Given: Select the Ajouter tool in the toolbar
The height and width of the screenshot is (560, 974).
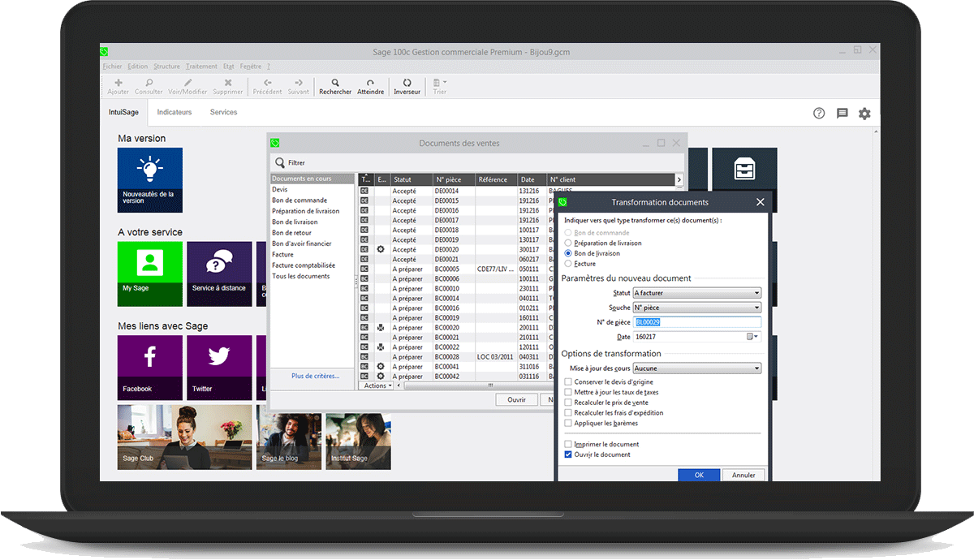Looking at the screenshot, I should pyautogui.click(x=118, y=85).
